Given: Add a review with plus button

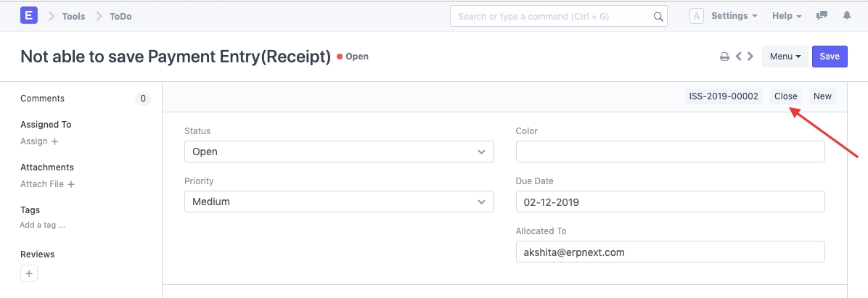Looking at the screenshot, I should click(29, 273).
